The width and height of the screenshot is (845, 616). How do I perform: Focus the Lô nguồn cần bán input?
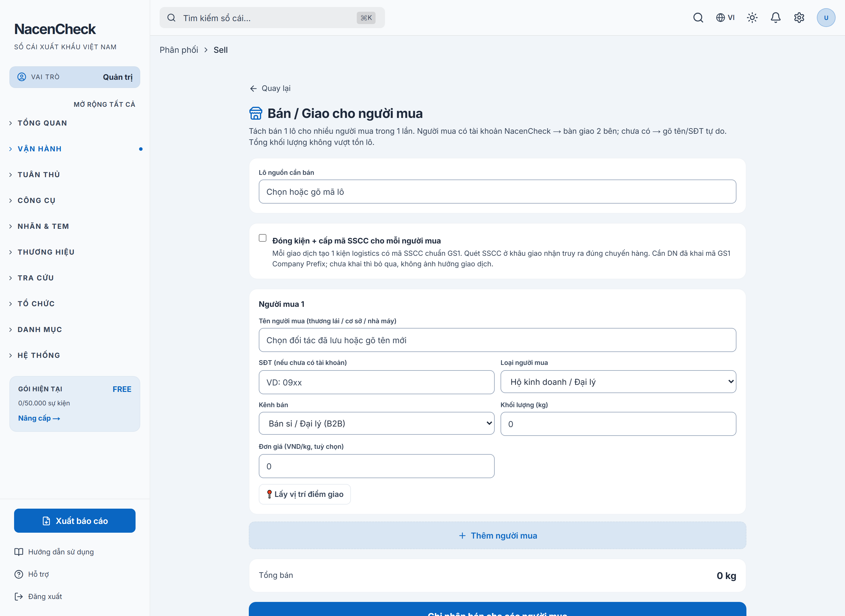tap(497, 192)
